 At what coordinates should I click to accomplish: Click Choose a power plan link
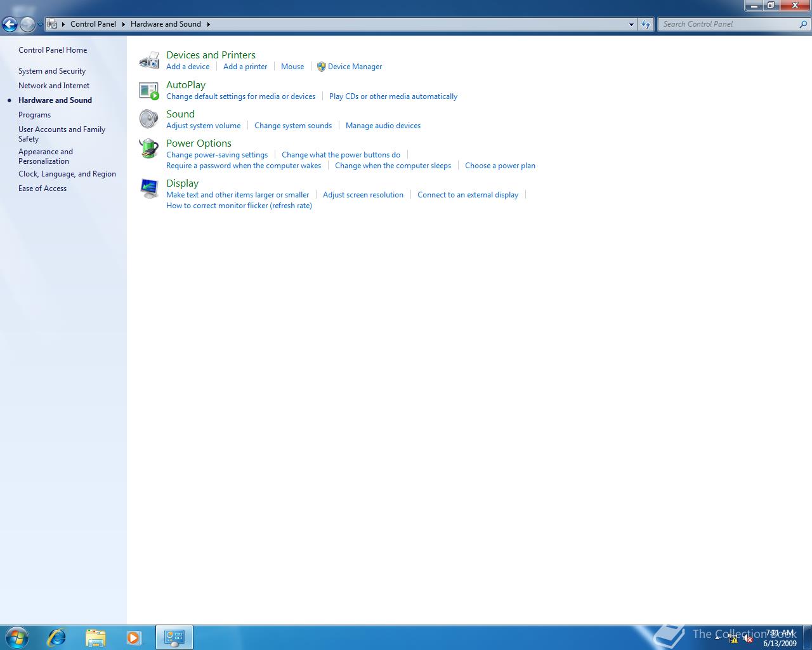(500, 166)
